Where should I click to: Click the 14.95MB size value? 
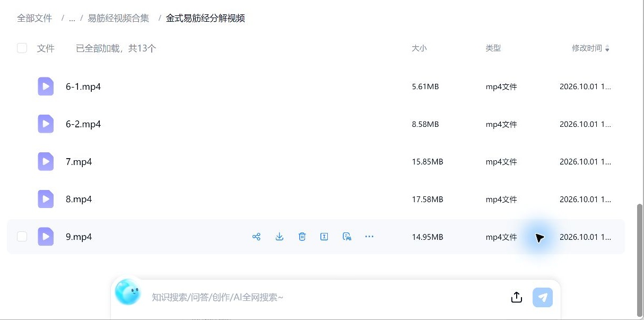(x=428, y=237)
